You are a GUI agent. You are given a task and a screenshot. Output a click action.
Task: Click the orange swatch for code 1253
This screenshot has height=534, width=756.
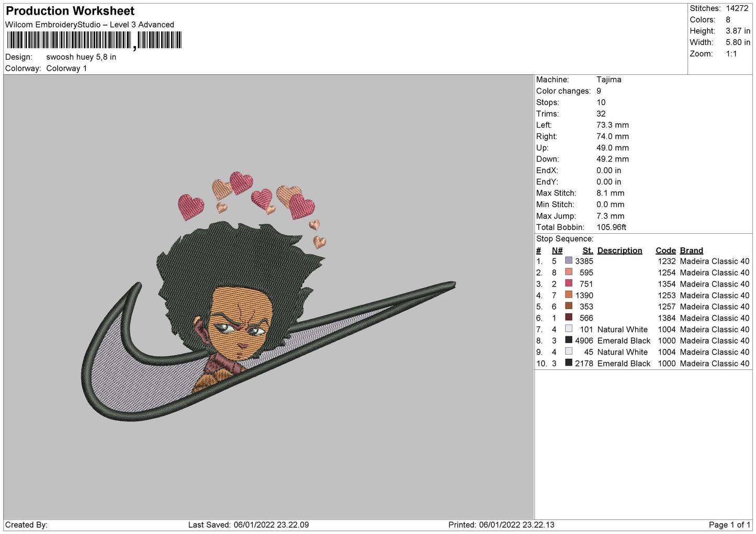(x=569, y=294)
